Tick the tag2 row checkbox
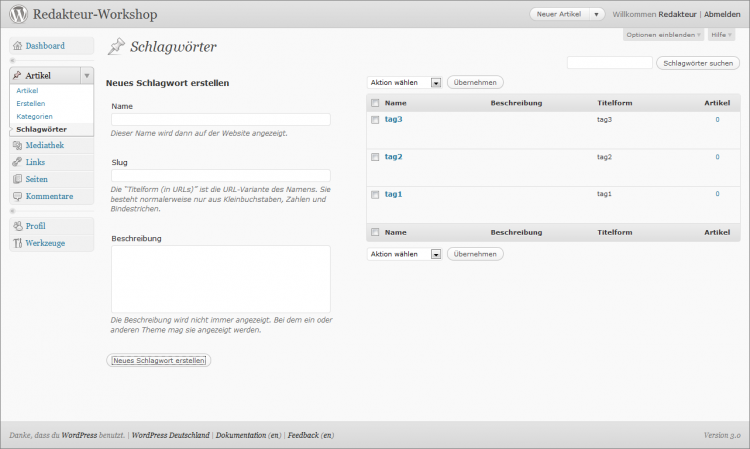This screenshot has width=750, height=449. point(375,157)
